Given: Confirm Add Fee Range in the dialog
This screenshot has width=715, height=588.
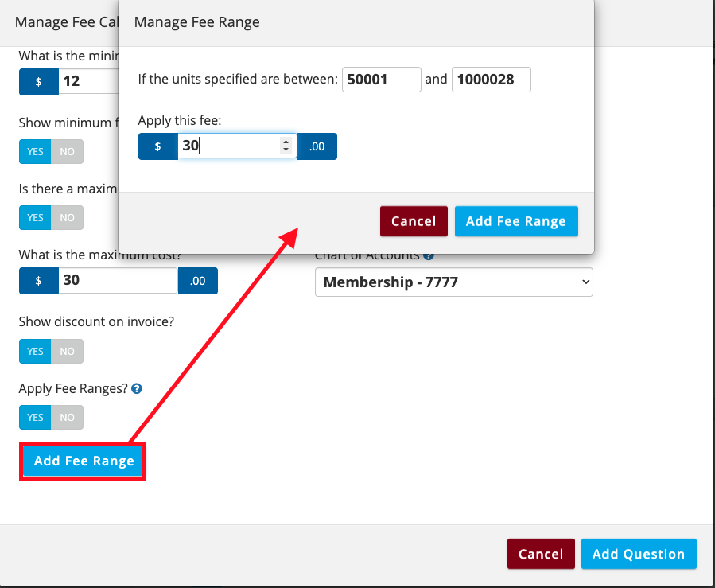Looking at the screenshot, I should [x=516, y=221].
